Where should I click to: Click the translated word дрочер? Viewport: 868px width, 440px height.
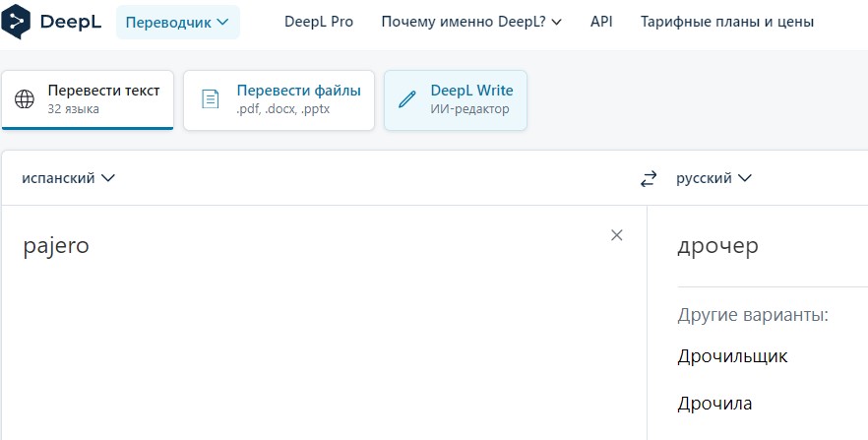[x=718, y=247]
